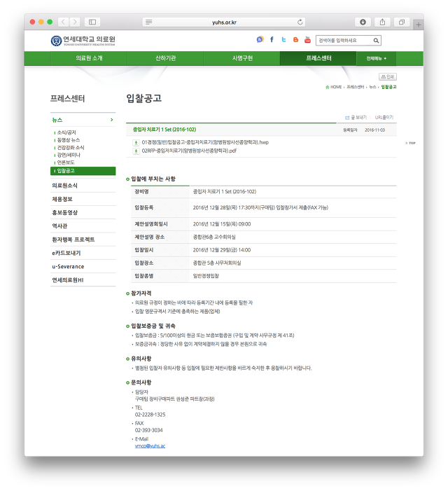Download the pdf attachment via its icon
This screenshot has height=491, width=448.
click(136, 151)
